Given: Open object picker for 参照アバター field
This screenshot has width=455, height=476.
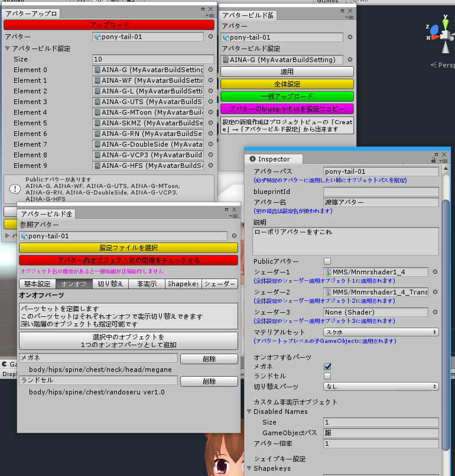Looking at the screenshot, I should [234, 236].
